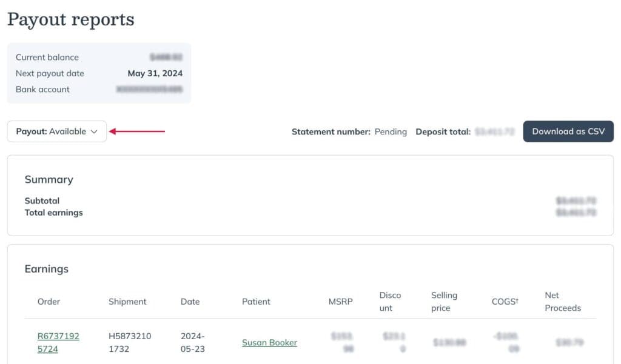Click the Selling price column header
The width and height of the screenshot is (621, 364).
444,302
